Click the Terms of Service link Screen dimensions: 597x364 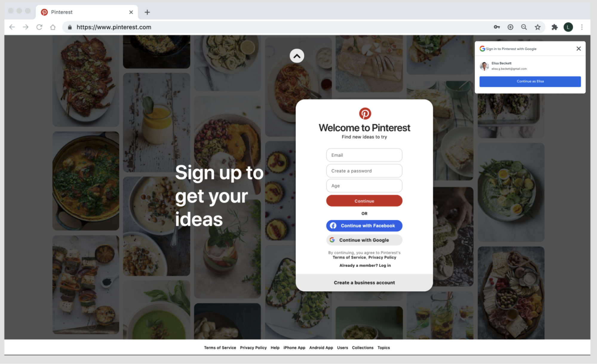point(220,347)
